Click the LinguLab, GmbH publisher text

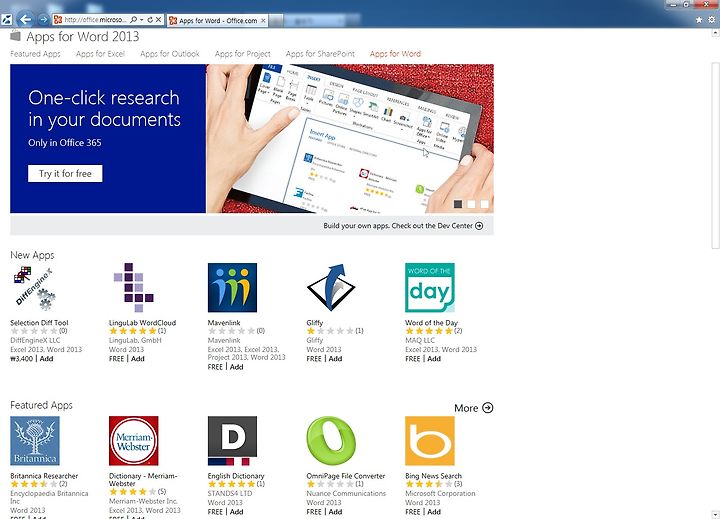135,340
